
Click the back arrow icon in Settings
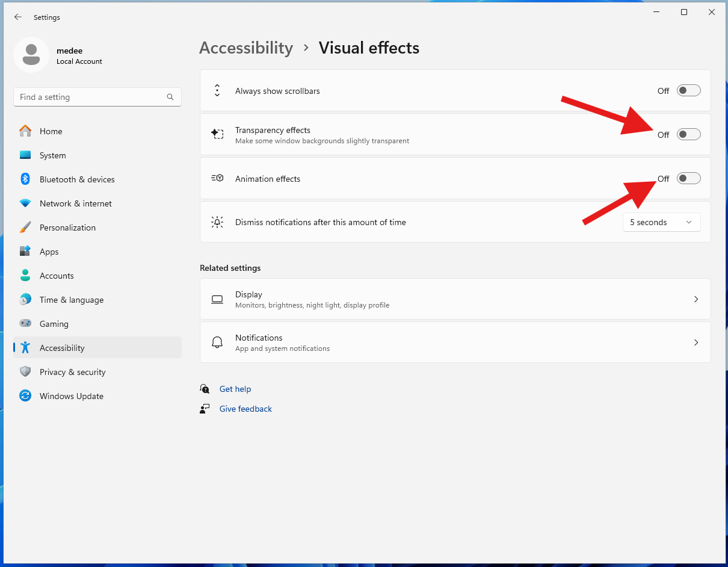(18, 17)
